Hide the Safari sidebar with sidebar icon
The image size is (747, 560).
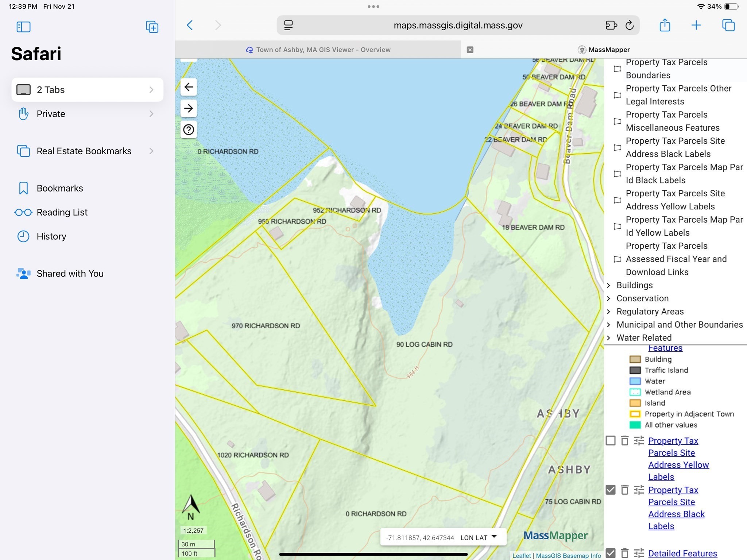coord(23,27)
